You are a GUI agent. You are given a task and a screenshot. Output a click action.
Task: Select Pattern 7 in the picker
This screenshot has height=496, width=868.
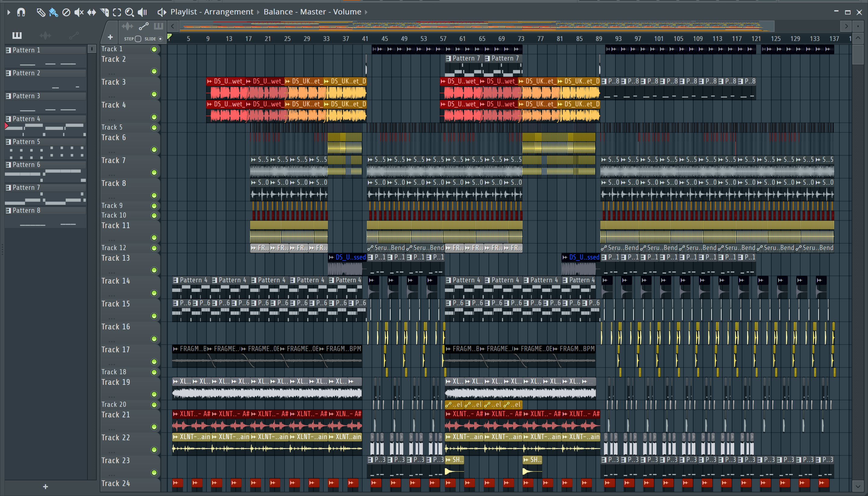[x=45, y=188]
